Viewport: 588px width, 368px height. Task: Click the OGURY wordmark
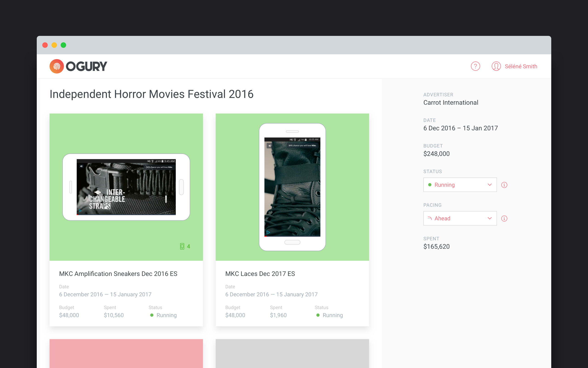click(x=86, y=66)
